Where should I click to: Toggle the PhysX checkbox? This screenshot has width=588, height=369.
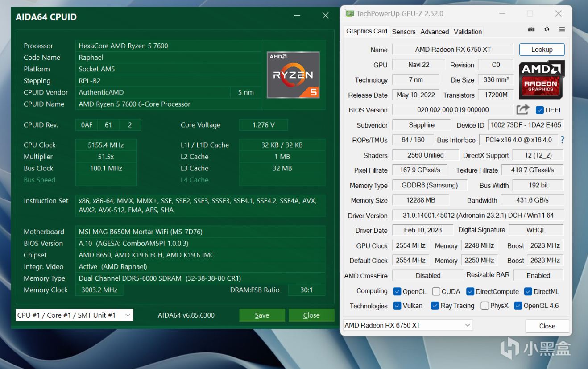[484, 306]
